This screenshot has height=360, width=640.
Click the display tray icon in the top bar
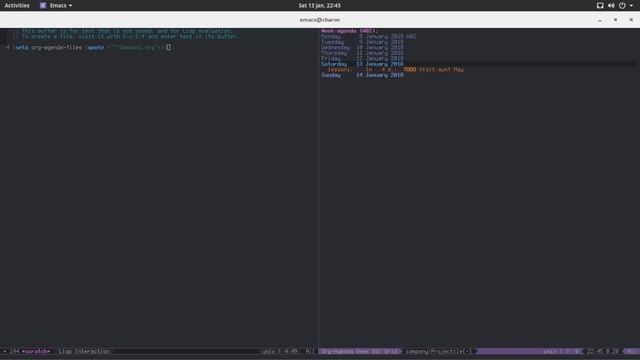point(600,5)
